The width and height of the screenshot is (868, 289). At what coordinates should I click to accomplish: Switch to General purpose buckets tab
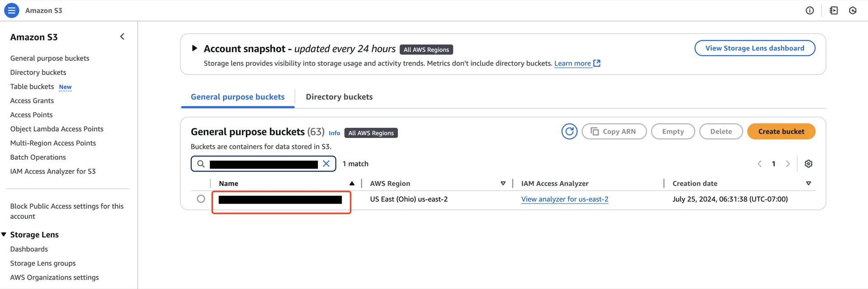click(x=238, y=97)
